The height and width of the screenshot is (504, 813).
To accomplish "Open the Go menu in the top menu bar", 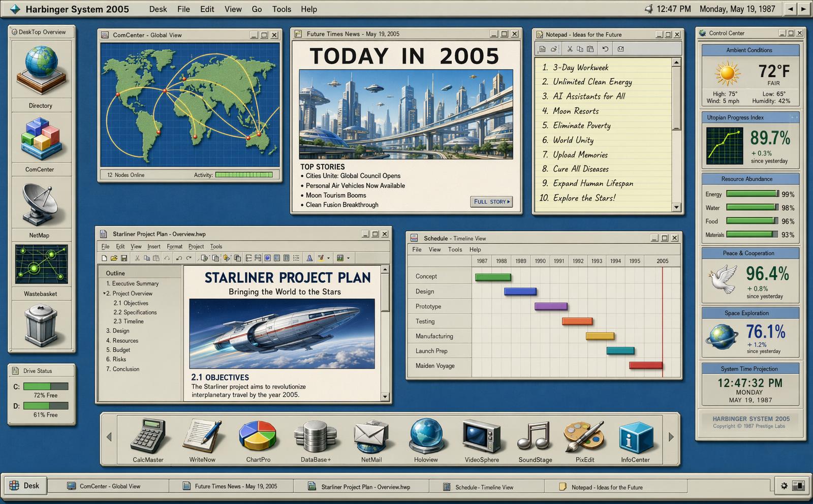I will (x=257, y=9).
